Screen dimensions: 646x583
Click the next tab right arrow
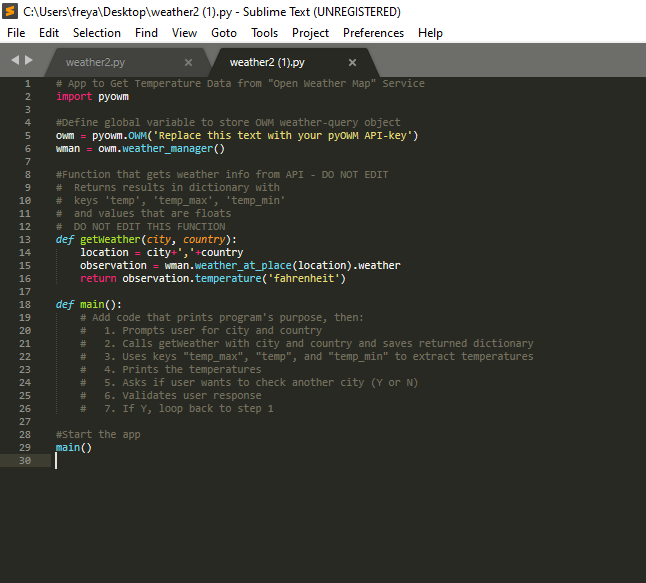tap(29, 60)
